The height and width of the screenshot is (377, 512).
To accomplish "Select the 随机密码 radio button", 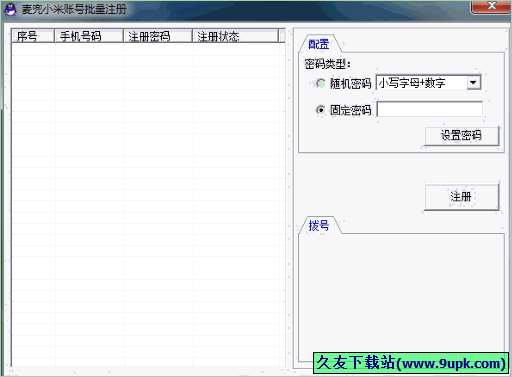I will click(x=321, y=83).
